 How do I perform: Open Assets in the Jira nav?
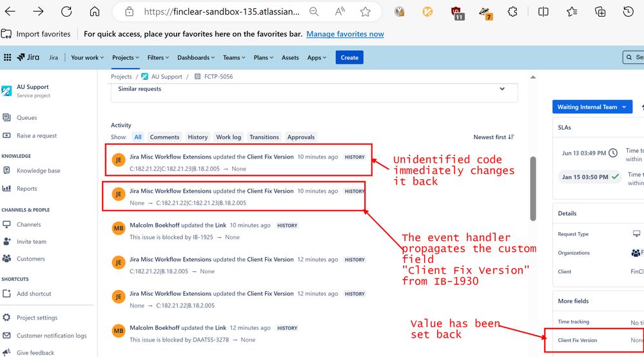click(290, 57)
